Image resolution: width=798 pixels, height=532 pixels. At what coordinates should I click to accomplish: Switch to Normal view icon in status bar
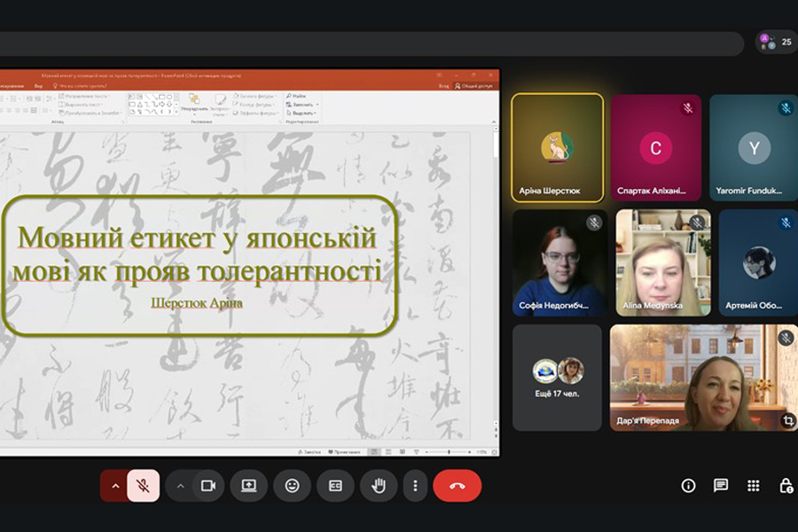pos(374,452)
